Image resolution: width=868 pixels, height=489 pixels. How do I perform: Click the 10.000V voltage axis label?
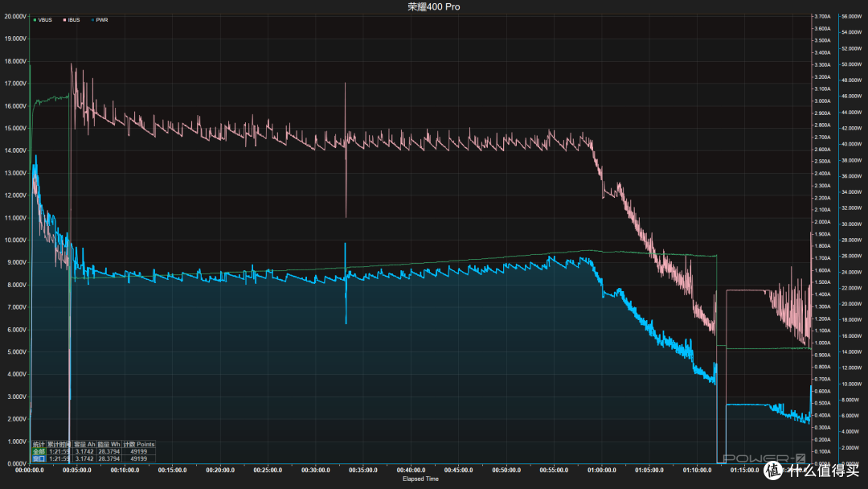tap(15, 240)
